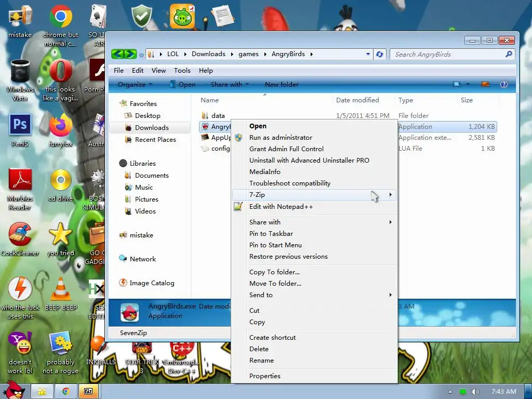Select Network in navigation pane
Viewport: 532px width, 399px height.
click(142, 259)
